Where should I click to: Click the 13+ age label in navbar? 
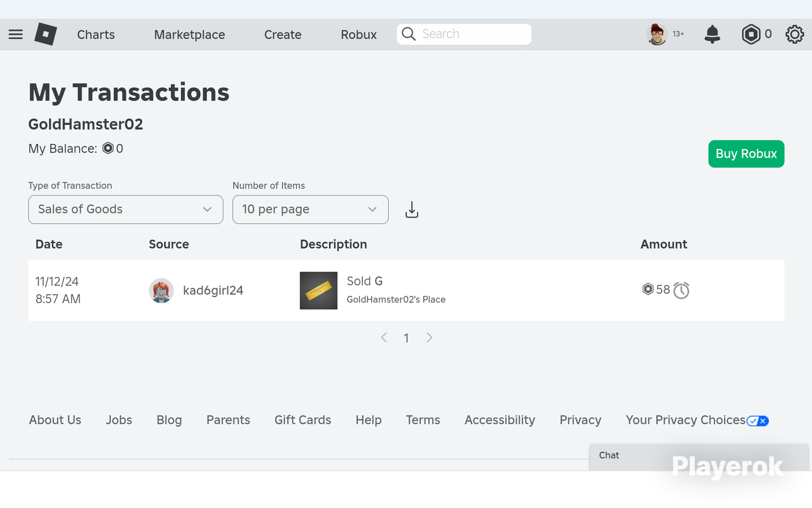tap(679, 34)
